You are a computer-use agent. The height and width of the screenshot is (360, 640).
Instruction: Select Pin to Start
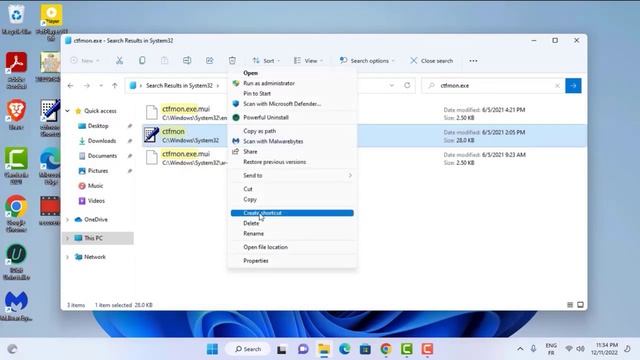(x=292, y=93)
